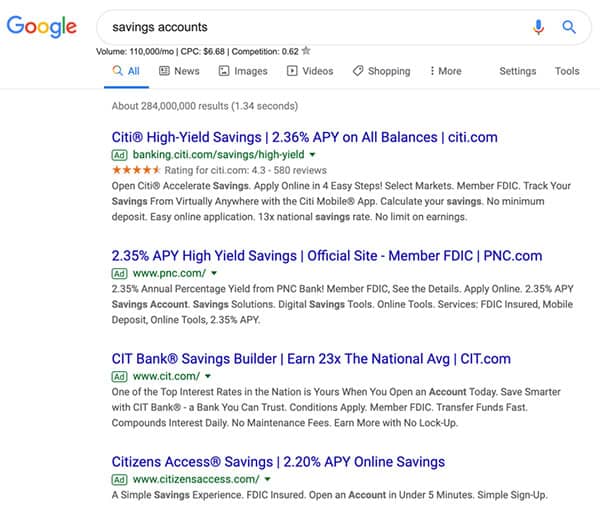Click the Ad badge beside www.pnc.com
Viewport: 600px width, 521px height.
[119, 273]
